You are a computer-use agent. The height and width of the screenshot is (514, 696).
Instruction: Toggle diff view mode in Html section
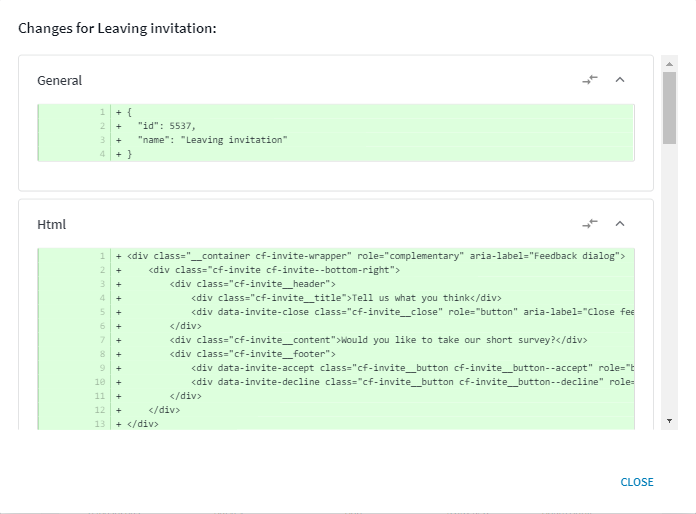(590, 224)
